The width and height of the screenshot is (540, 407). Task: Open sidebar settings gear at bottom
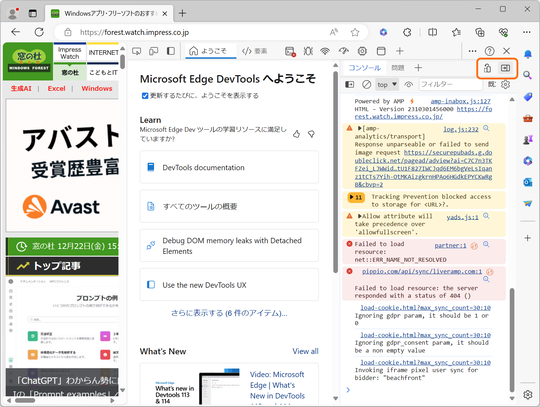(528, 395)
